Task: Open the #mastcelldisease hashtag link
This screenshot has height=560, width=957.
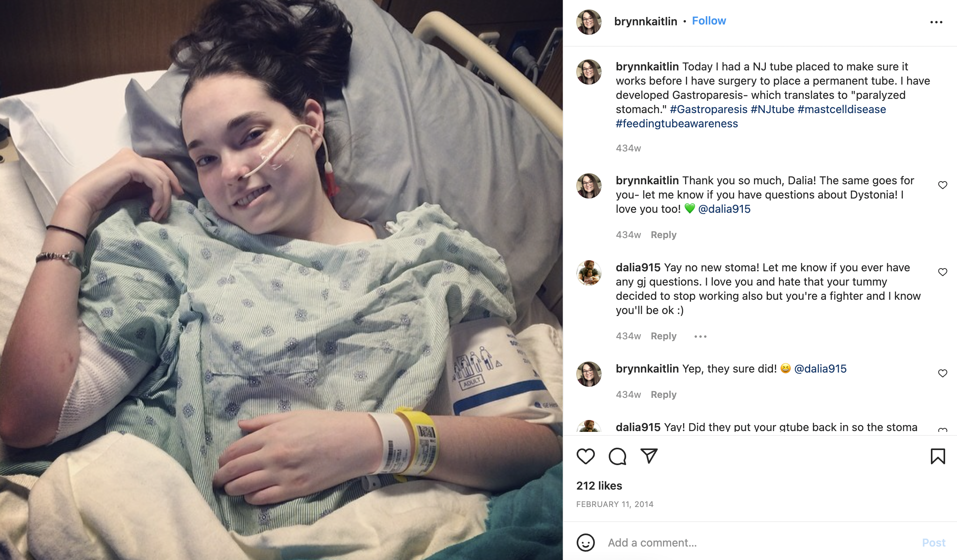Action: 842,109
